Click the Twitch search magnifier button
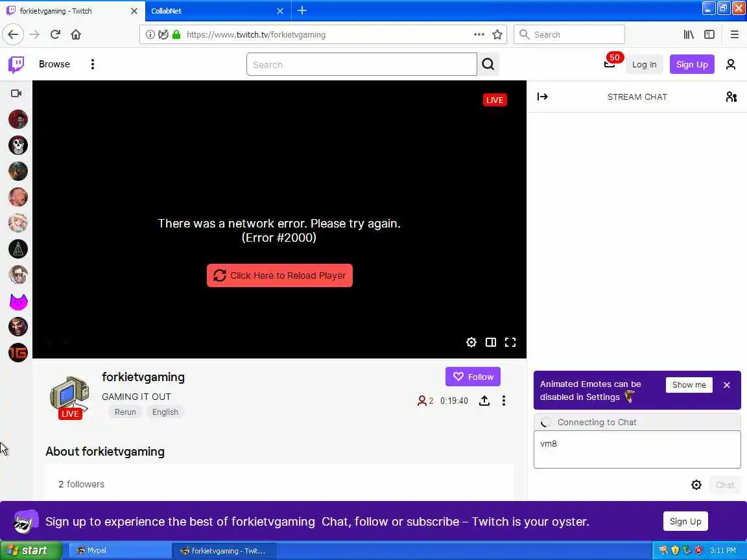 point(488,64)
